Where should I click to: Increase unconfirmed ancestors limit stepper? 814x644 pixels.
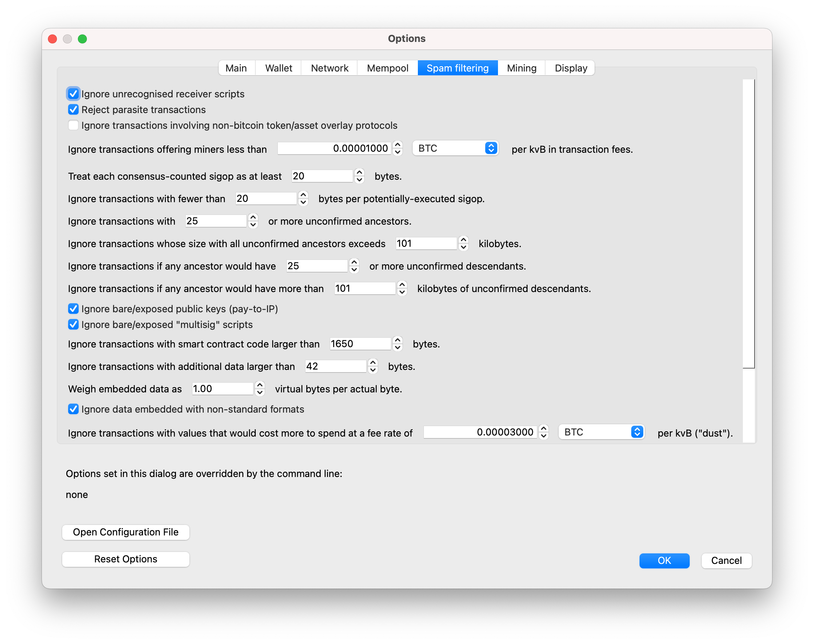pyautogui.click(x=253, y=217)
